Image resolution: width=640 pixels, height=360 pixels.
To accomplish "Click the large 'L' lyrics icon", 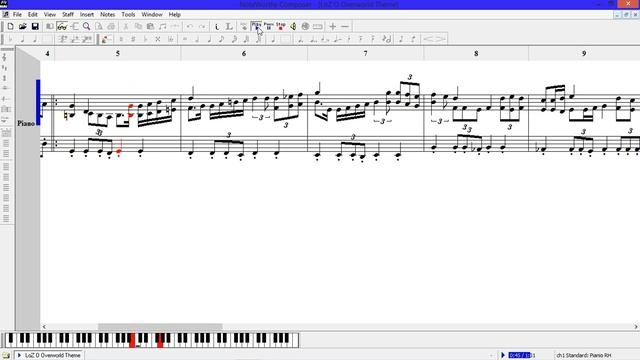I will pyautogui.click(x=229, y=27).
